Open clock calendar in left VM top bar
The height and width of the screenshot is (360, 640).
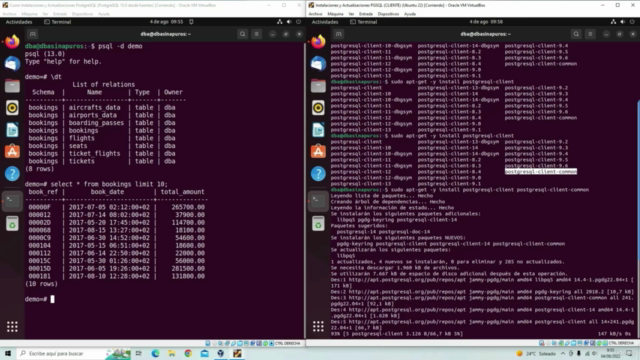pos(166,22)
